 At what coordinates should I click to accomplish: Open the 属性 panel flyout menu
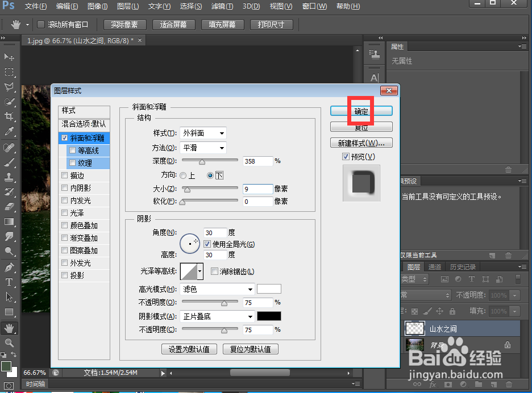[x=522, y=47]
